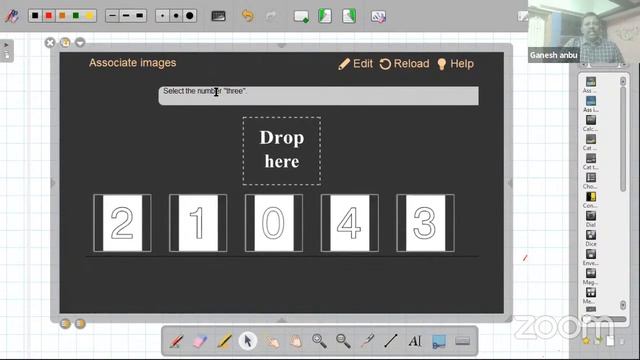Add a new page

pos(301,16)
